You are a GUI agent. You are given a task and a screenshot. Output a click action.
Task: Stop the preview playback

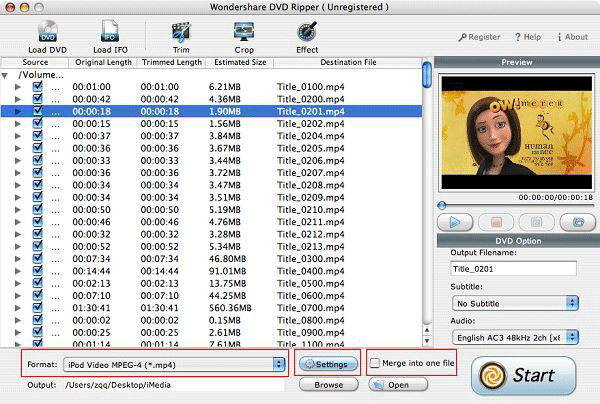[496, 222]
